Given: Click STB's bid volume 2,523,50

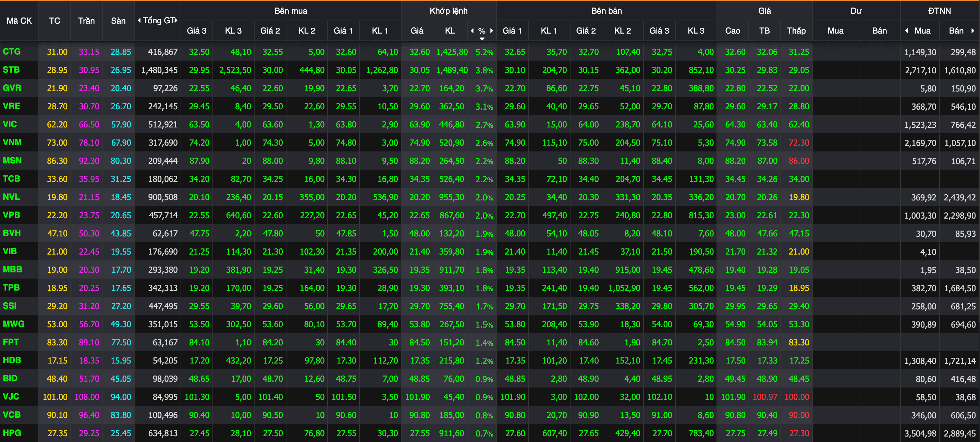Looking at the screenshot, I should [x=235, y=70].
